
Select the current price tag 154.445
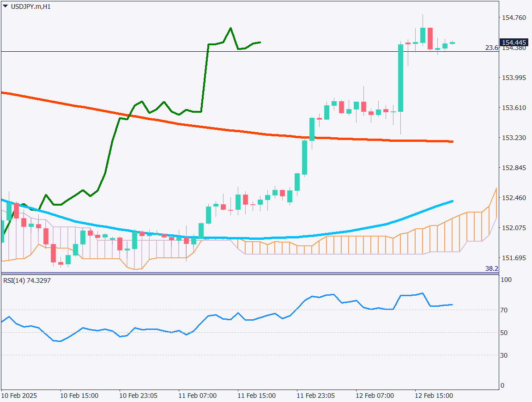tap(514, 43)
